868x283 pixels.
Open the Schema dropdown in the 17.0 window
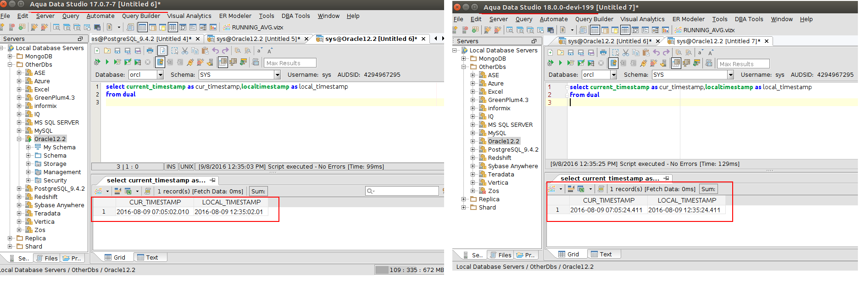tap(277, 74)
